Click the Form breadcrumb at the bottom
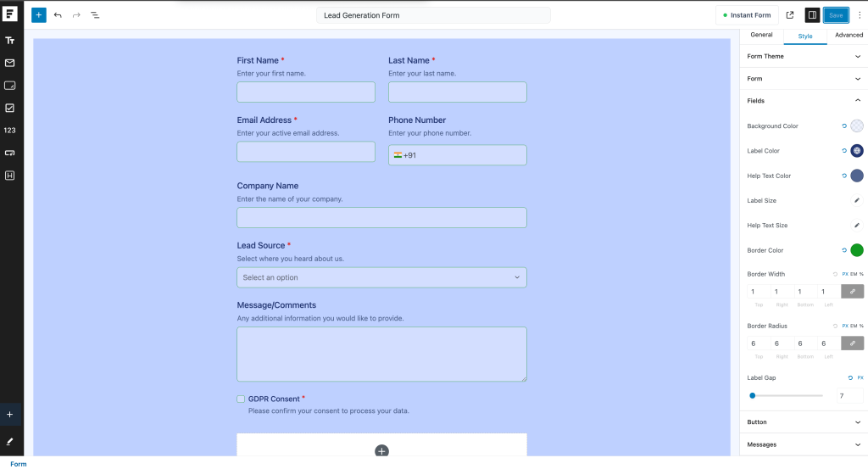 pos(19,464)
